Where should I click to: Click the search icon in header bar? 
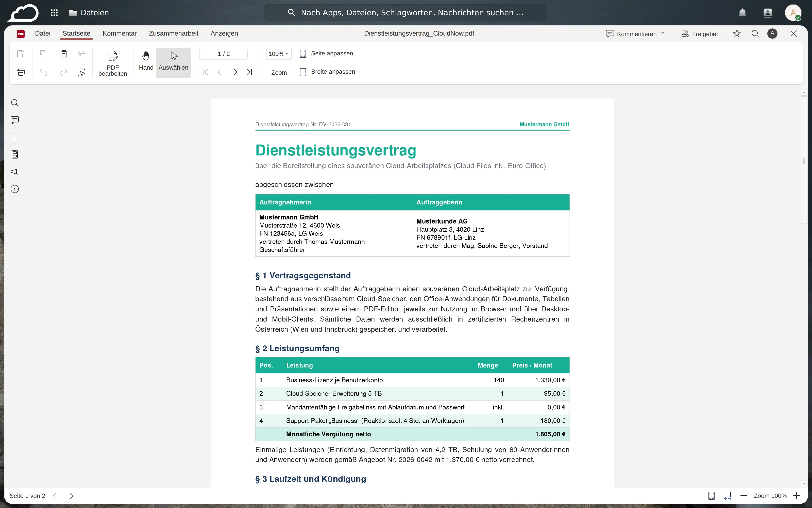(x=755, y=34)
